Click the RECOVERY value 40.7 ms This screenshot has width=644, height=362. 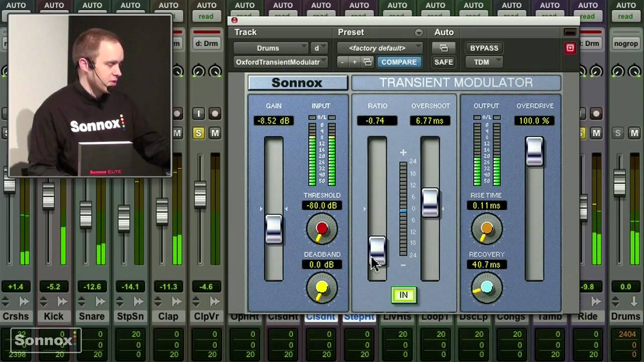point(487,265)
